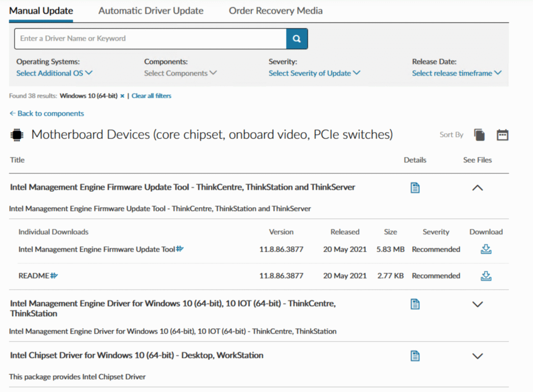Open details for Intel Management Engine Firmware Update Tool
The height and width of the screenshot is (392, 533).
(x=415, y=188)
